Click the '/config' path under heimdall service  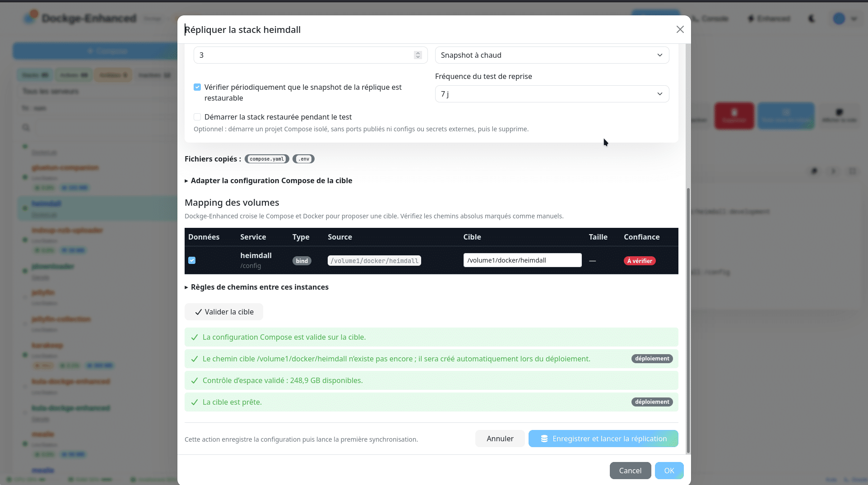pos(251,266)
